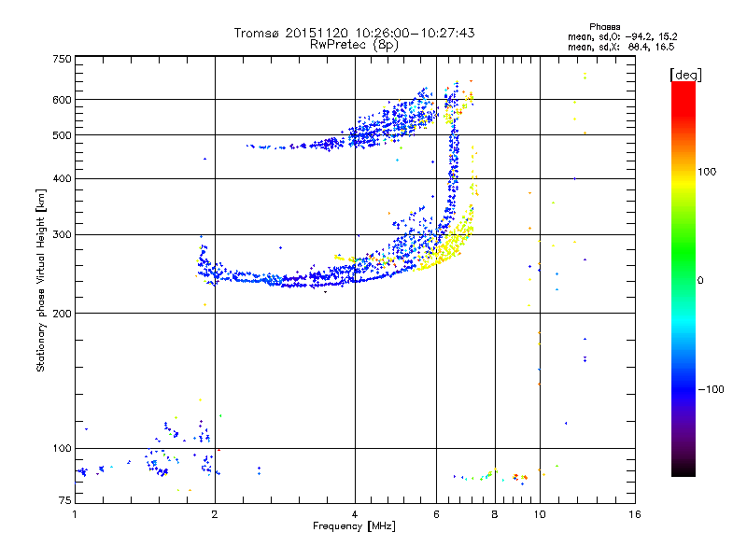Click the phase color bar
This screenshot has height=560, width=747.
[684, 279]
